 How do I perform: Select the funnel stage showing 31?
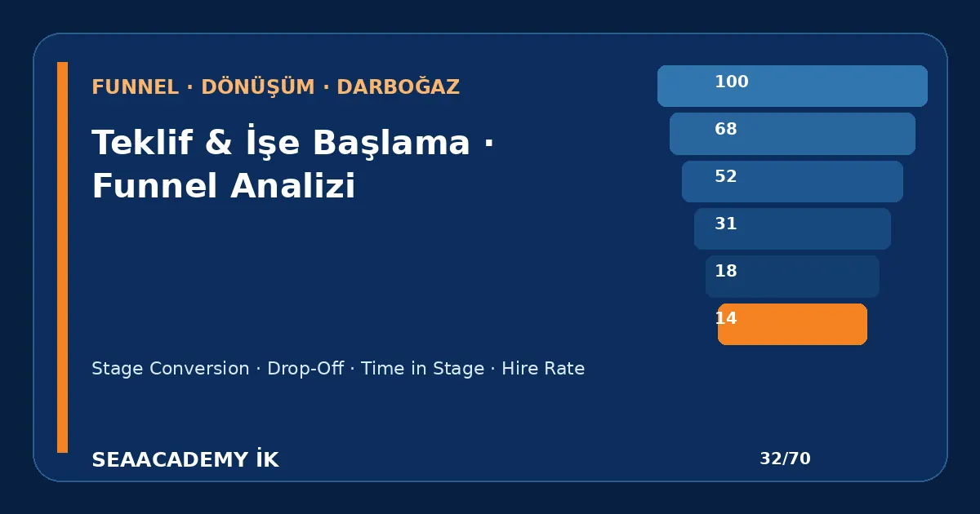792,228
